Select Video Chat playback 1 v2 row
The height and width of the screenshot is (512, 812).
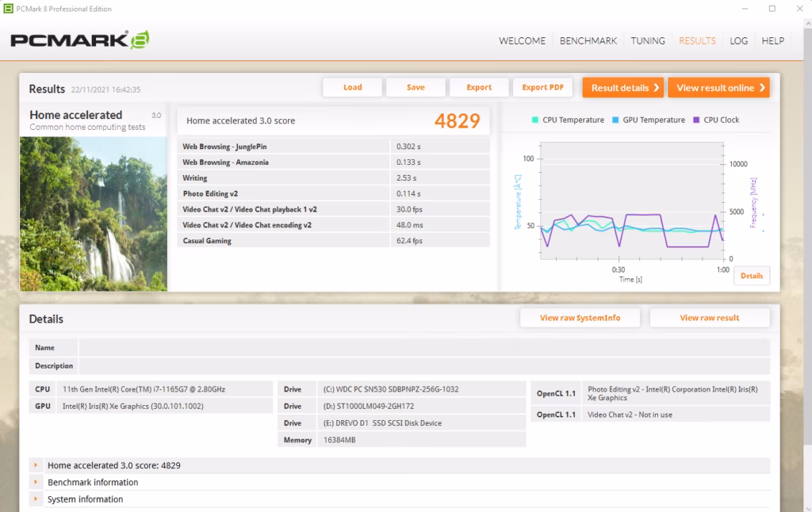click(x=334, y=209)
